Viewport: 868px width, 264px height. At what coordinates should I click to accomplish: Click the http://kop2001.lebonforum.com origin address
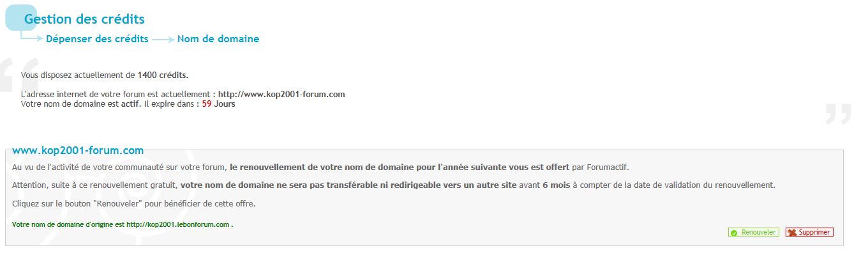[x=177, y=224]
